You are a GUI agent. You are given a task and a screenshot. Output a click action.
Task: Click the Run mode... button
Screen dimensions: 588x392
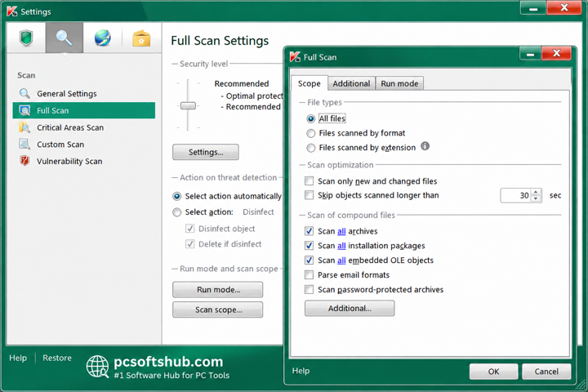coord(218,290)
